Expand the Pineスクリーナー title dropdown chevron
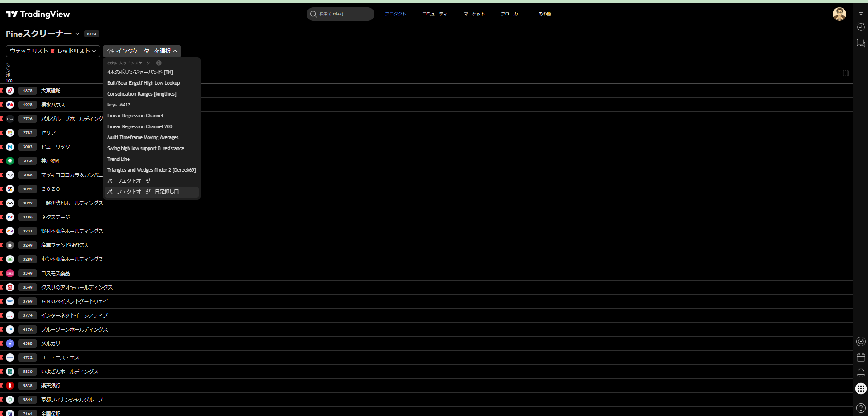Screen dimensions: 868x416 pyautogui.click(x=77, y=34)
